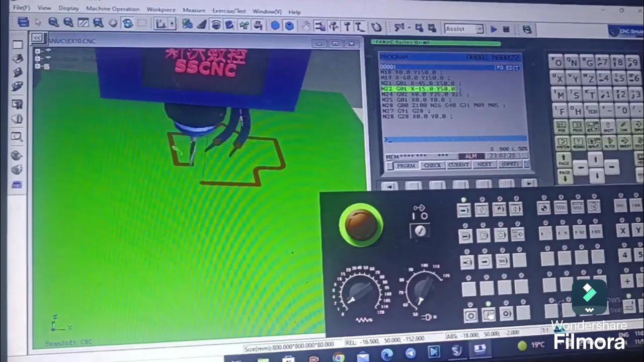Click the SYSTEM key on the keypad
Screen dimensions: 644x362
pos(562,143)
